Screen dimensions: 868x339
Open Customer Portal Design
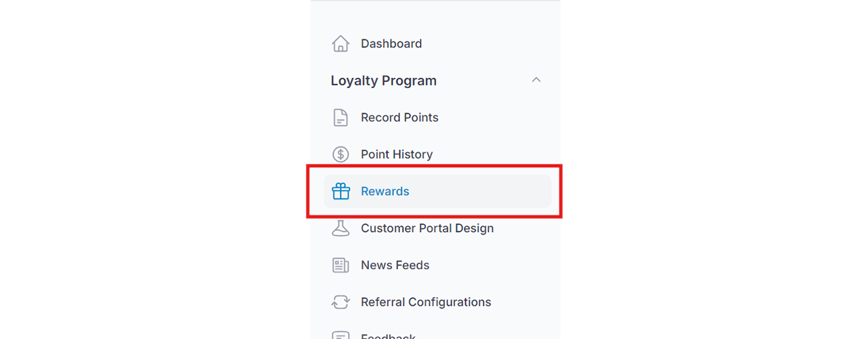(x=427, y=228)
